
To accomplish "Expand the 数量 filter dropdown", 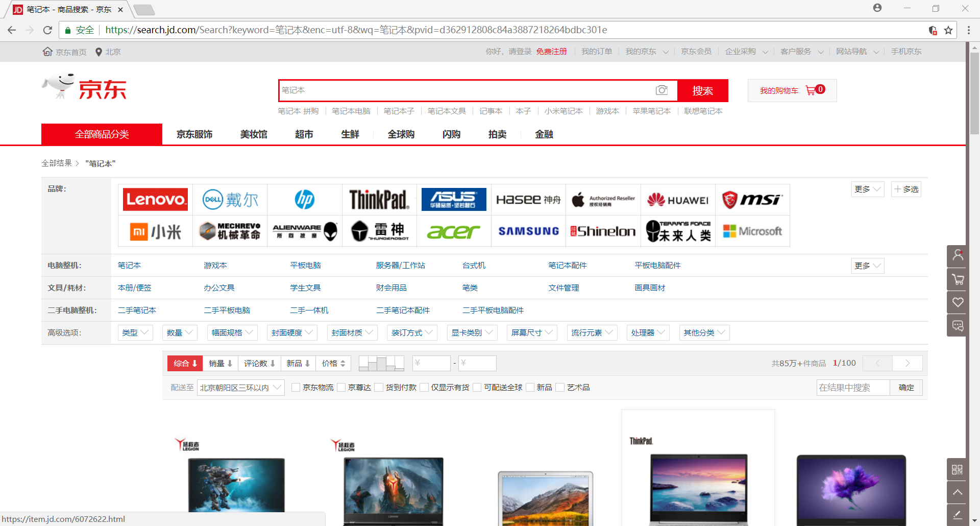I will (x=180, y=333).
